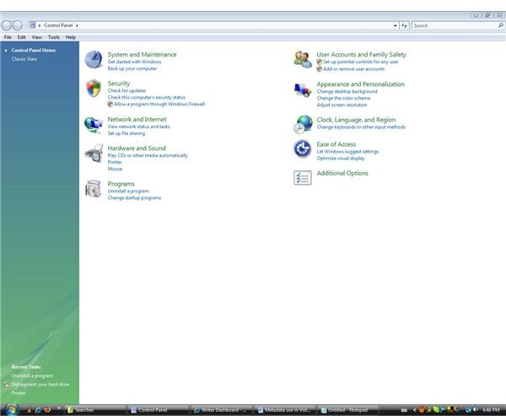Open the Tools menu
This screenshot has height=420, width=506.
coord(54,37)
